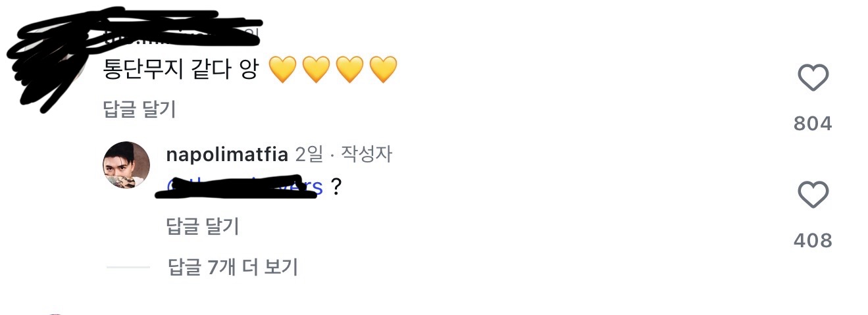Open the redacted username of top commenter
This screenshot has height=315, width=868.
click(x=178, y=34)
